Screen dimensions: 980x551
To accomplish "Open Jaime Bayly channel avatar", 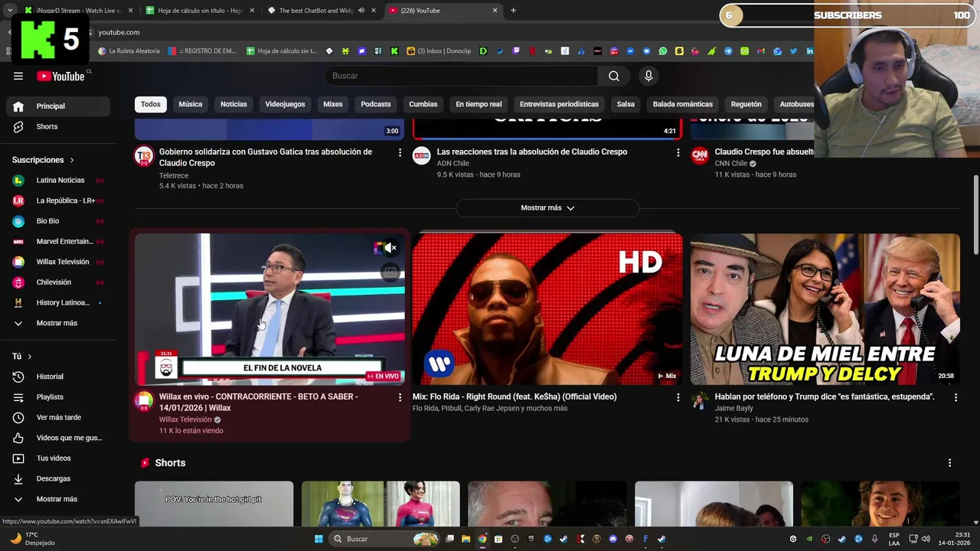I will coord(700,401).
